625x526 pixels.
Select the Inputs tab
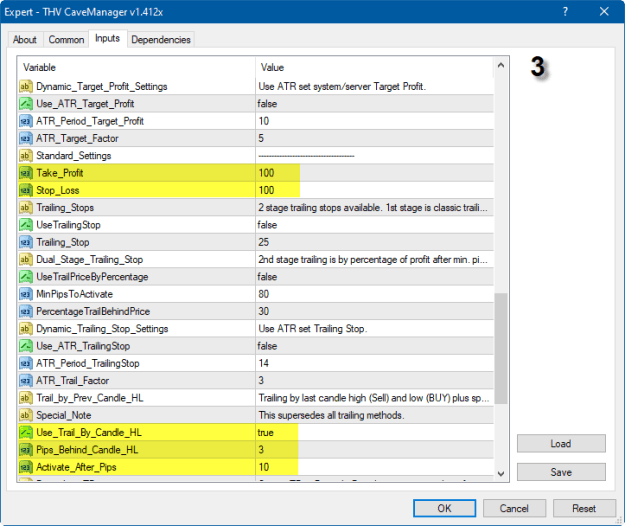[108, 39]
